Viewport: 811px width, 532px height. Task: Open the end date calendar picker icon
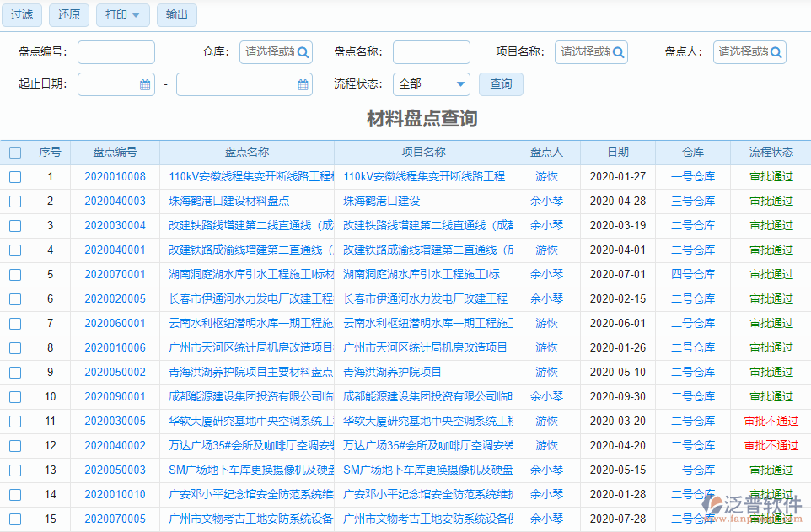pos(304,84)
